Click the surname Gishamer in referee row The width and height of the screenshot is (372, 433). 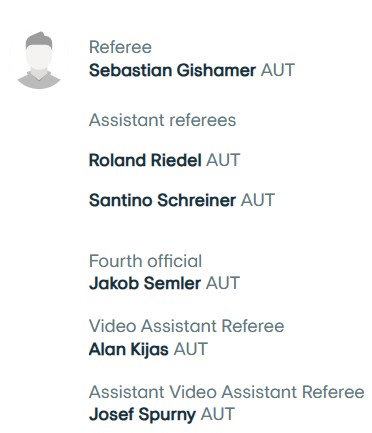216,70
